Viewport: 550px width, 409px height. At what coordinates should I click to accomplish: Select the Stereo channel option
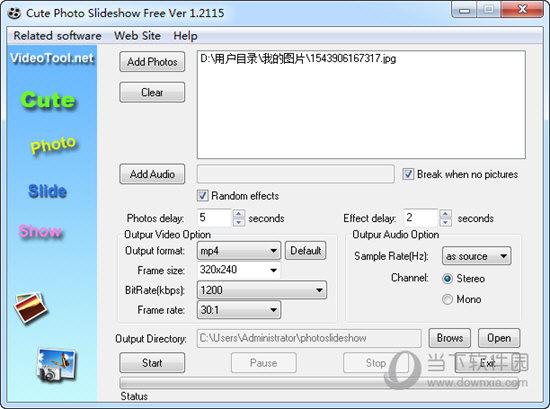click(x=447, y=279)
